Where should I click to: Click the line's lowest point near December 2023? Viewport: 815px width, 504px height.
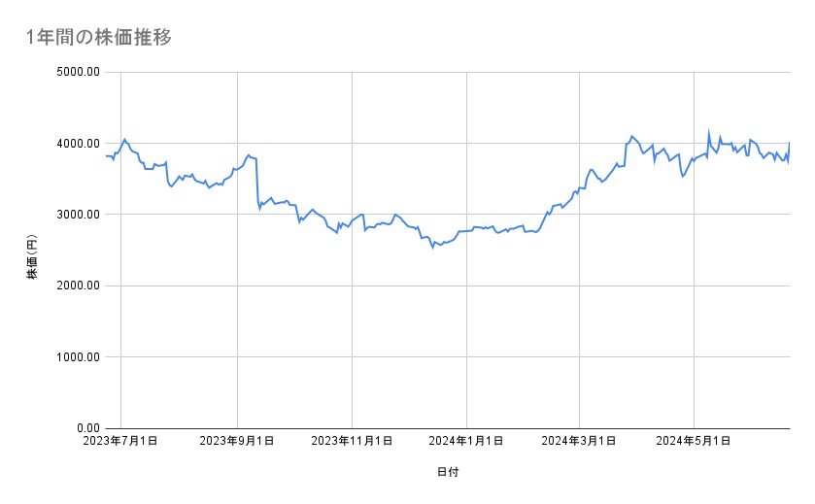coord(433,247)
